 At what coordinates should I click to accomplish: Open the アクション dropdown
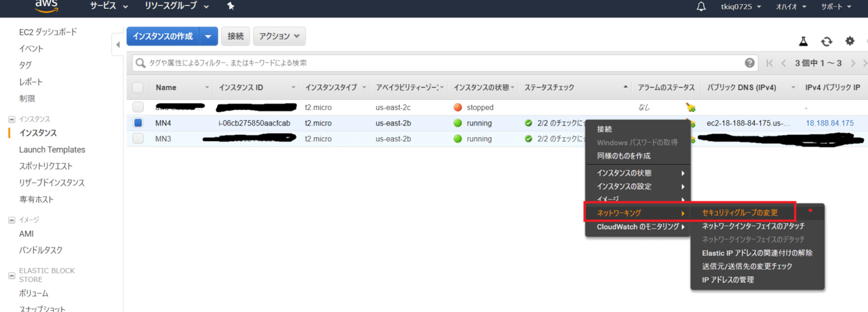pyautogui.click(x=279, y=37)
